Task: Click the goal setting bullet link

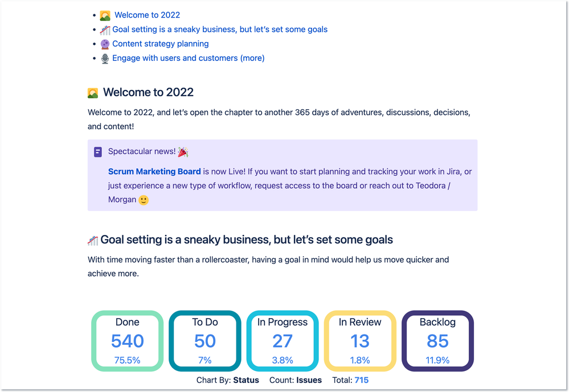Action: (x=220, y=29)
